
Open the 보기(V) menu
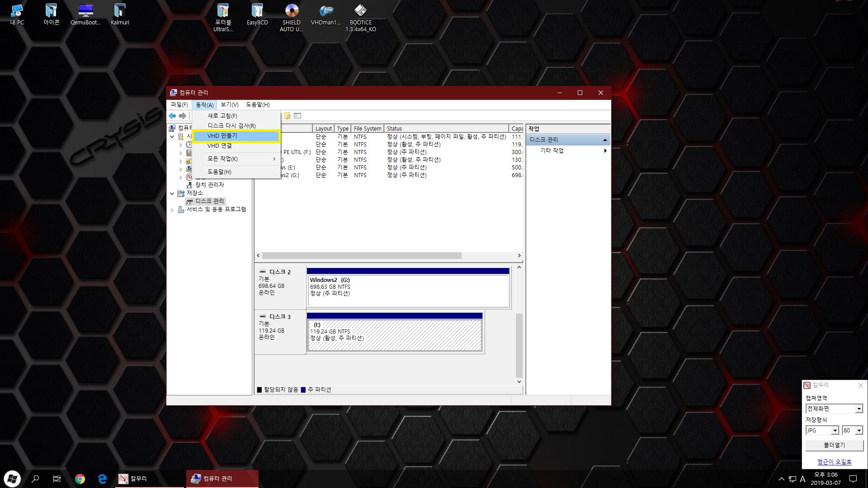click(229, 105)
